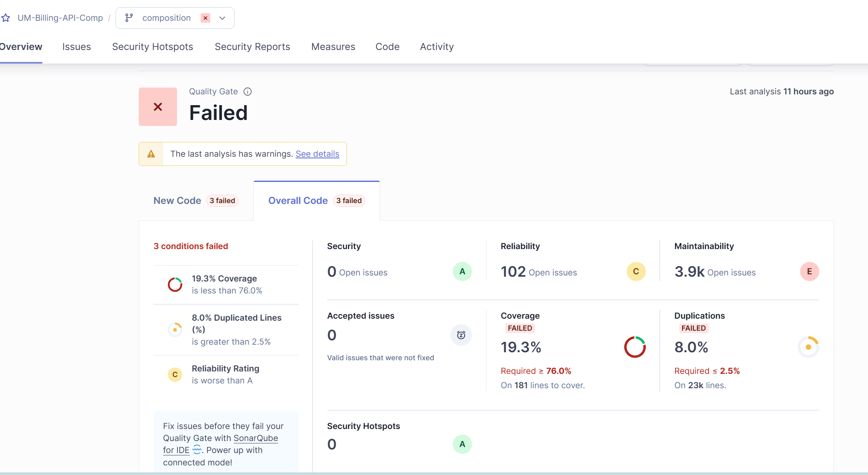Click the 8.0% duplications value
The height and width of the screenshot is (475, 868).
691,347
